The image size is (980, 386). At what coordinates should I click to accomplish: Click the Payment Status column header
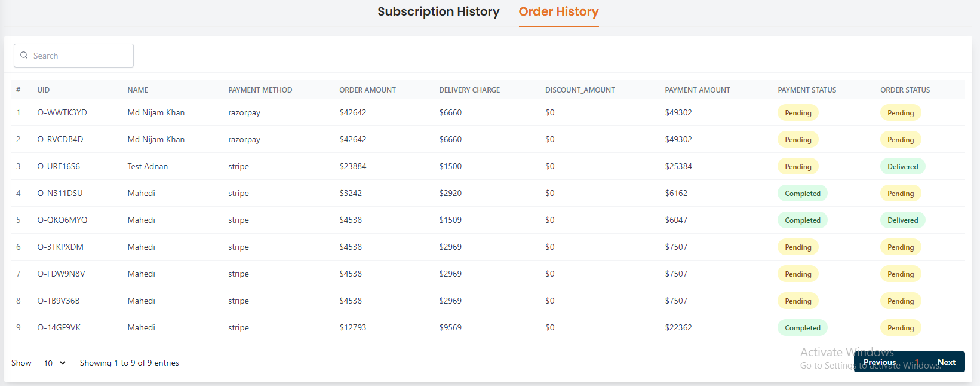pyautogui.click(x=807, y=90)
